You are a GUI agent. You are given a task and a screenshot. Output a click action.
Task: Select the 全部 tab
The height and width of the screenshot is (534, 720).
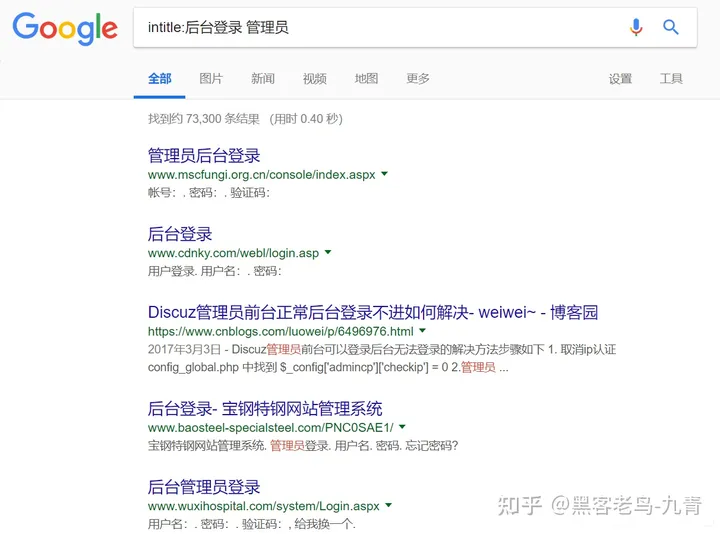tap(159, 79)
